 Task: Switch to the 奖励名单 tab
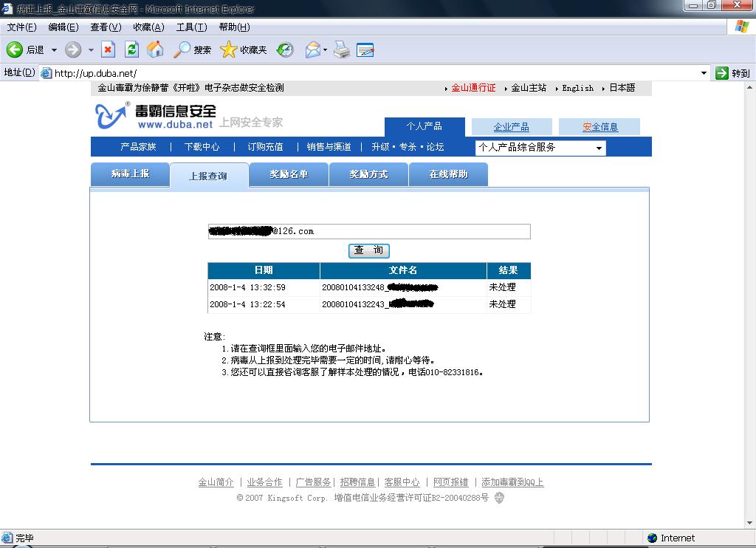(289, 174)
